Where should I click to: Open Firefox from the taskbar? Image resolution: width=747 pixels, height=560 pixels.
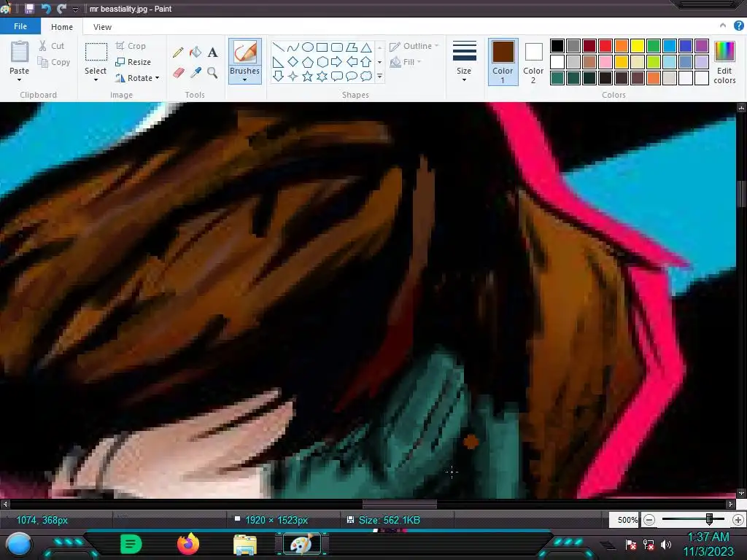188,544
